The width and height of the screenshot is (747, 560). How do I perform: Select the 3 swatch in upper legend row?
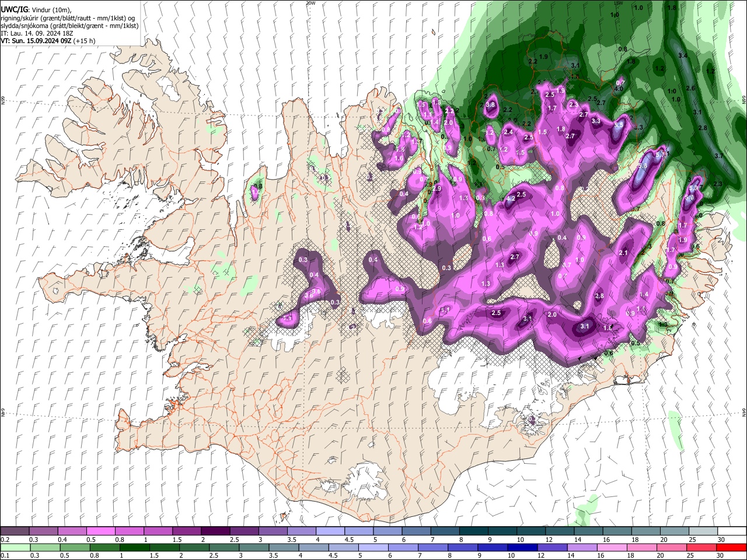273,531
